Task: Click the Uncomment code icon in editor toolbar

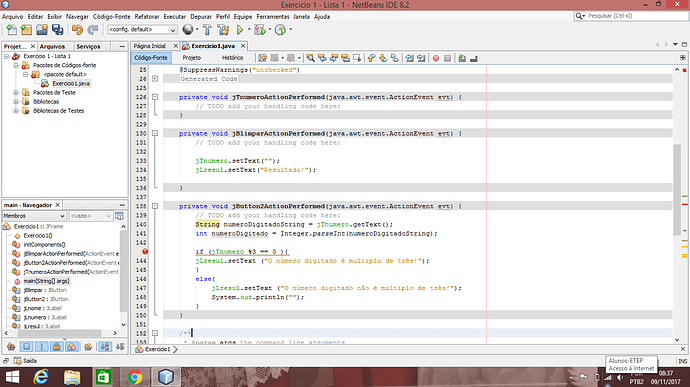Action: 473,58
